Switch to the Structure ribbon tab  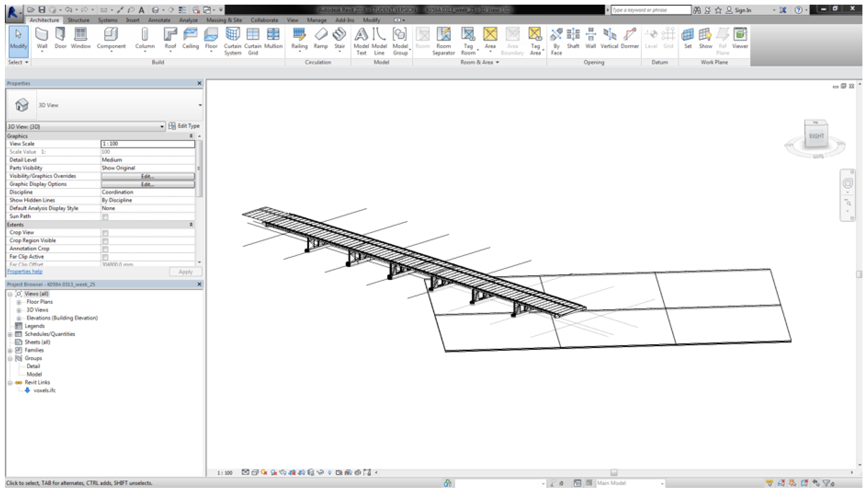[78, 20]
